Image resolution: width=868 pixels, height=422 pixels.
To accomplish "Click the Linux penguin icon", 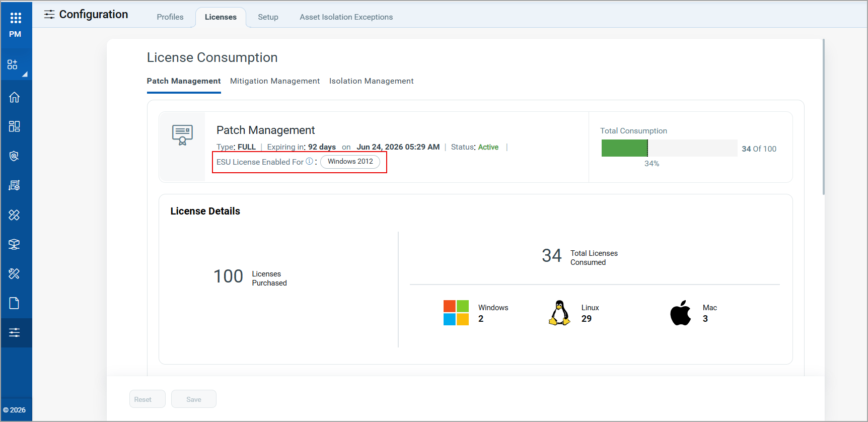I will [559, 313].
